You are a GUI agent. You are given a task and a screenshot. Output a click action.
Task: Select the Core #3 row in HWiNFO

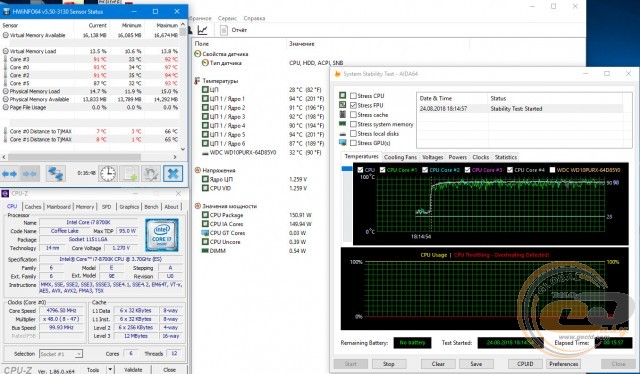pos(91,59)
